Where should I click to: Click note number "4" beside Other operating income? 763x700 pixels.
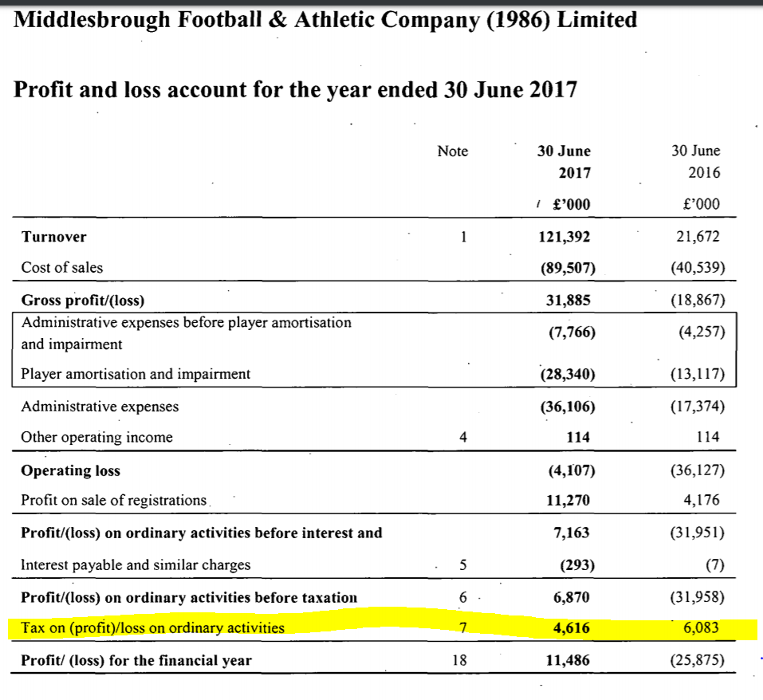[x=462, y=438]
